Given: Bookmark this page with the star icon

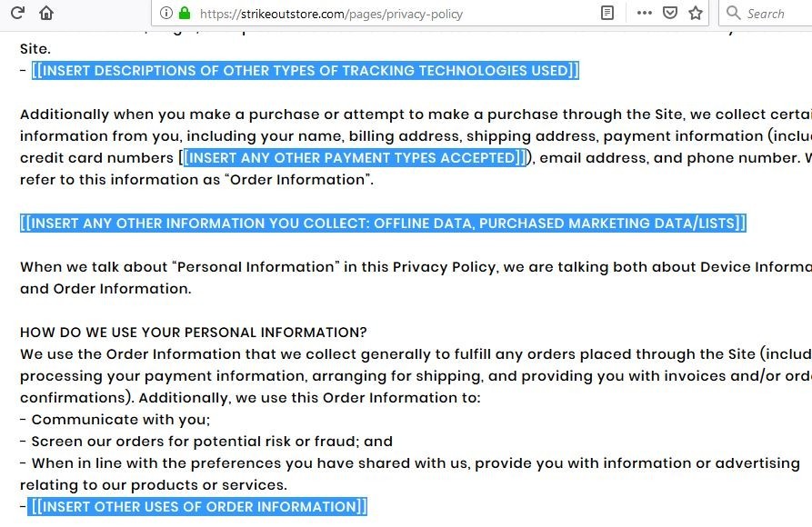Looking at the screenshot, I should [697, 14].
